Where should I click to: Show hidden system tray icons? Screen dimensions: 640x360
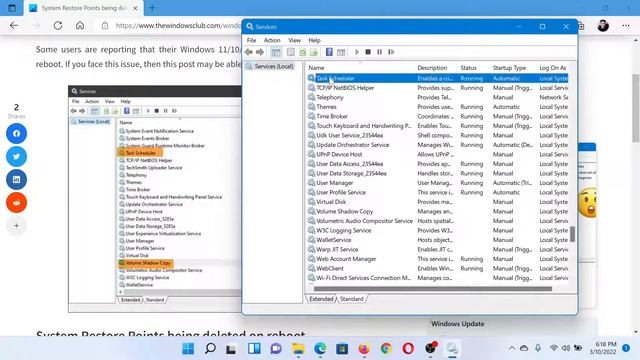coord(511,348)
